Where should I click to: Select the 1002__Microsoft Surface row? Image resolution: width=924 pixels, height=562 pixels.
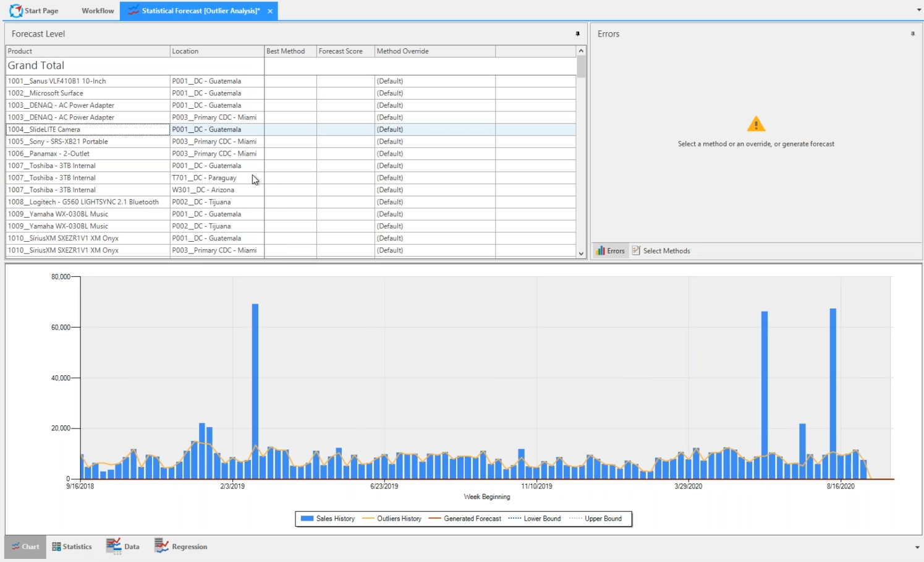[290, 93]
